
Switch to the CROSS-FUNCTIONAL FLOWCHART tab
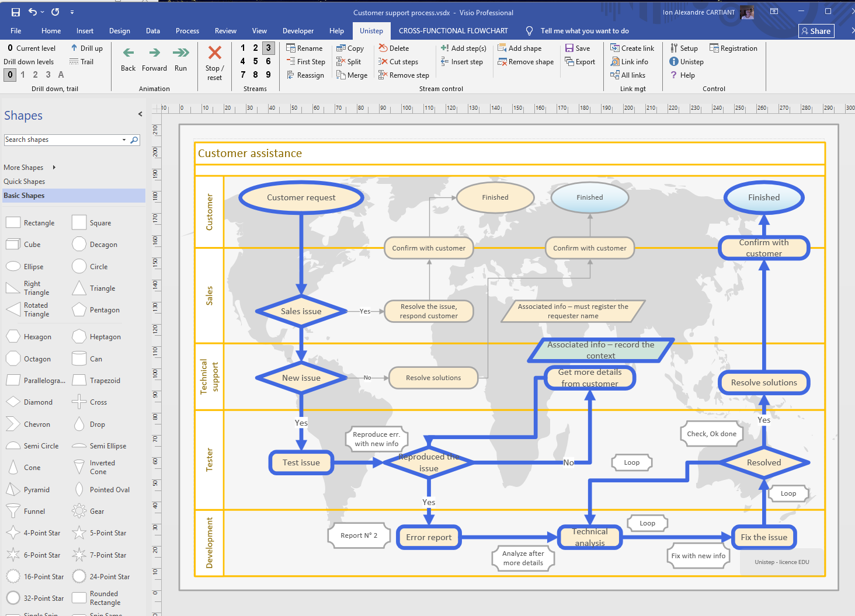pos(453,31)
